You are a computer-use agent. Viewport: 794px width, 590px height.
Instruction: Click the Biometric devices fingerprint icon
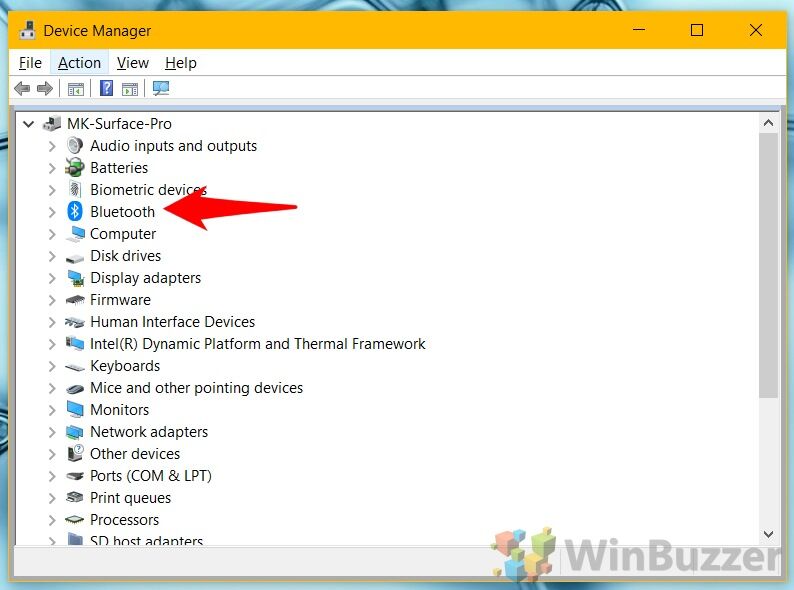click(x=75, y=189)
